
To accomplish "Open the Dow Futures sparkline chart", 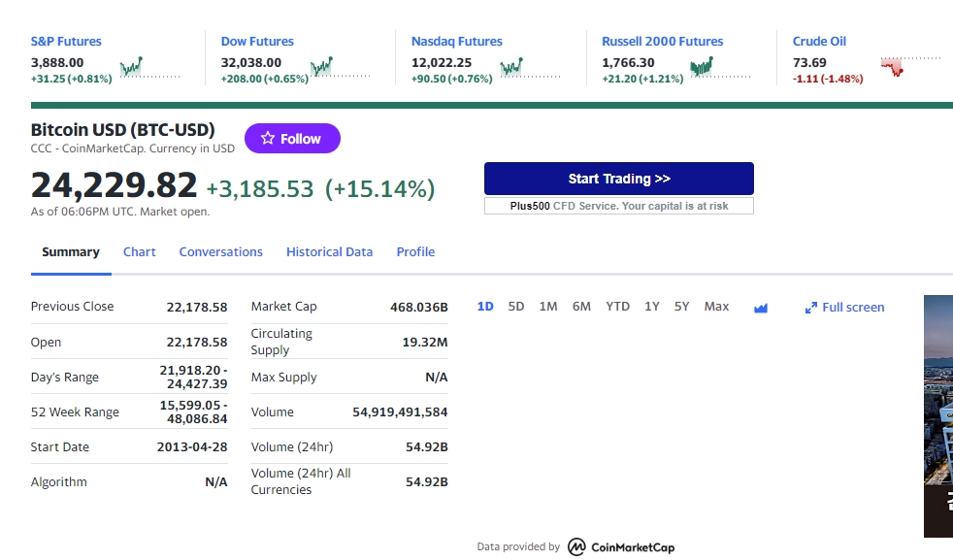I will click(340, 67).
